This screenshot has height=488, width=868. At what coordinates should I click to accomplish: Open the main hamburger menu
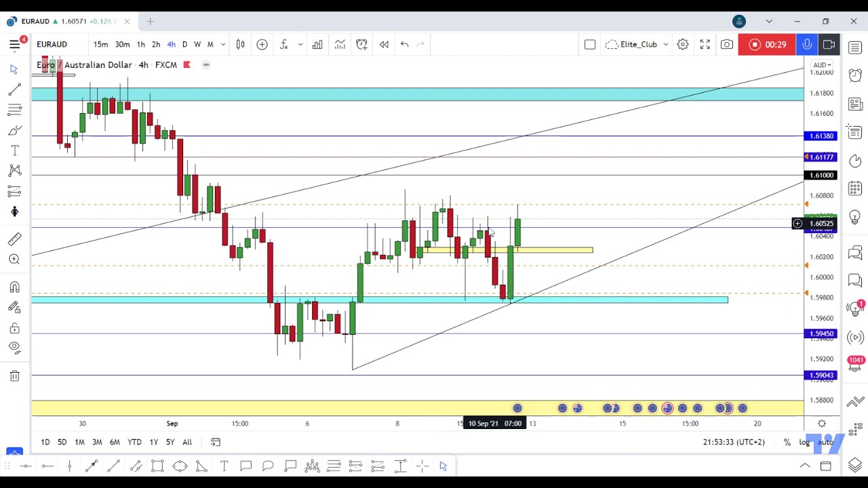[x=14, y=45]
